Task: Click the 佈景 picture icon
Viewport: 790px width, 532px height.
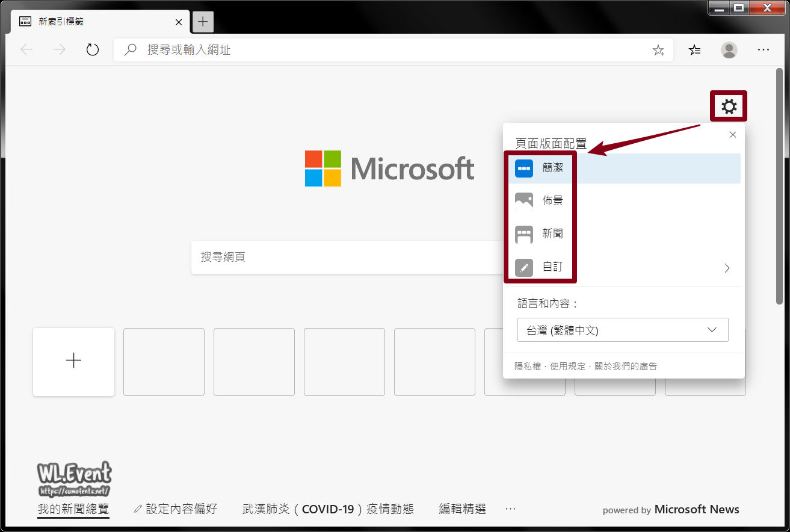Action: pos(524,201)
